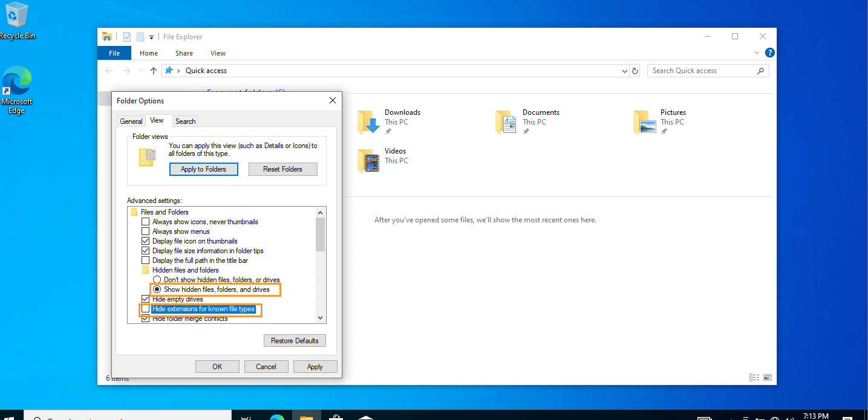Click Reset Folders button
Image resolution: width=868 pixels, height=420 pixels.
[283, 169]
